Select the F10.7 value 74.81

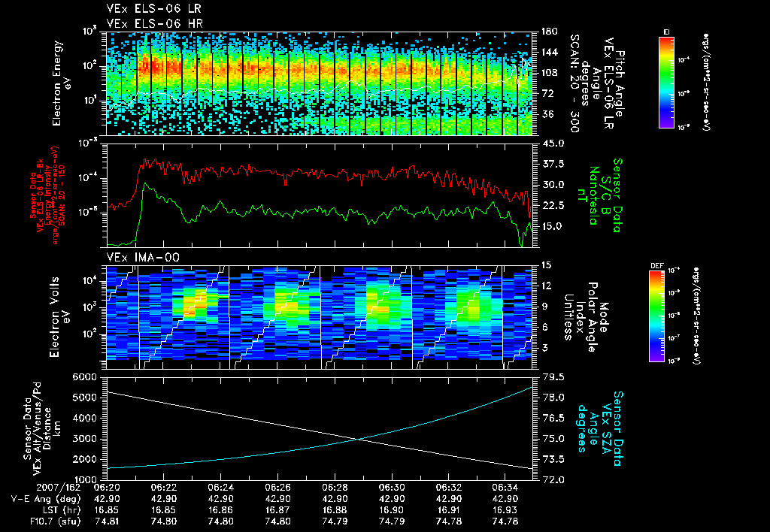(106, 521)
